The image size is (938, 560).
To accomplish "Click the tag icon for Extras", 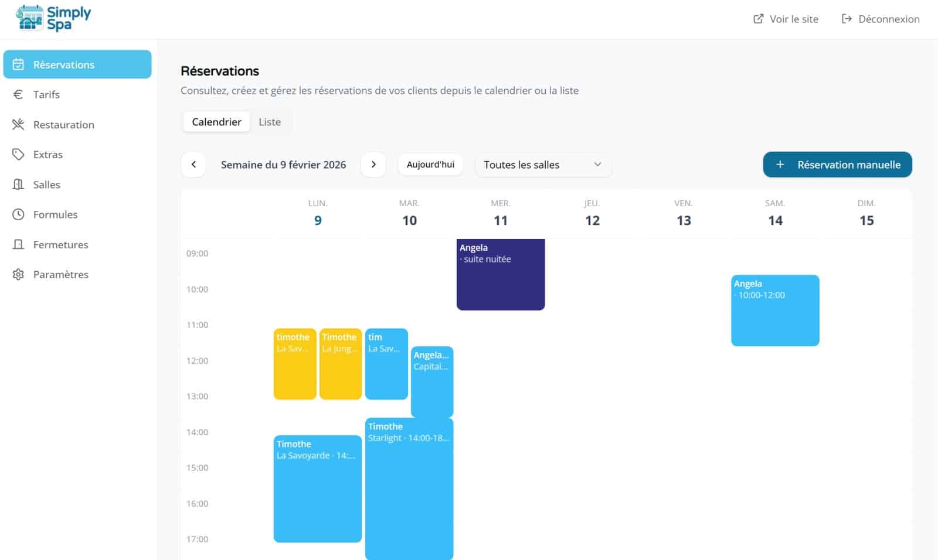I will [18, 154].
